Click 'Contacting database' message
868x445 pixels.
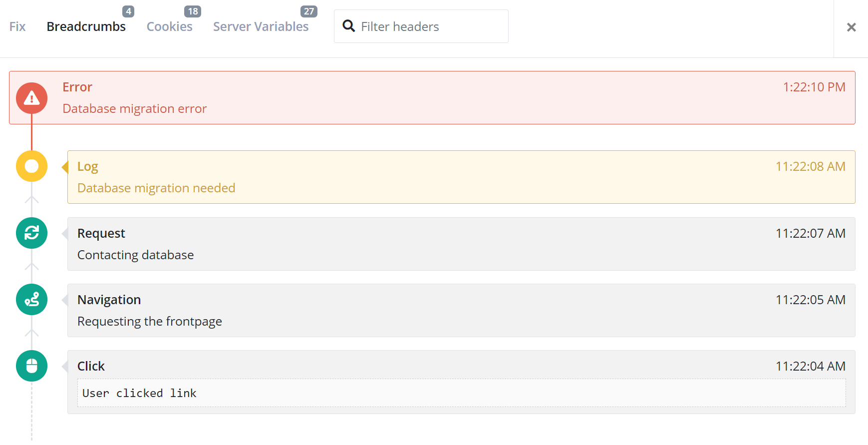136,255
